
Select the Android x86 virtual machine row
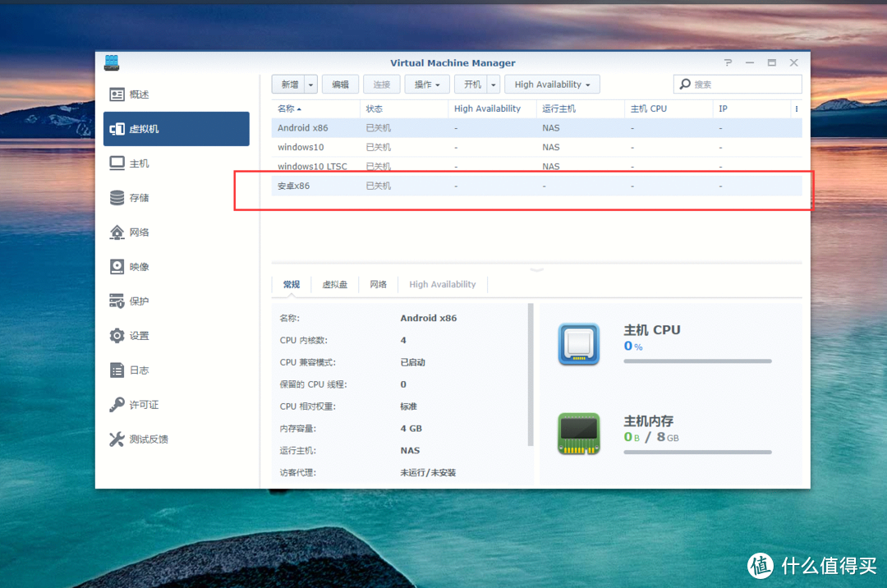[x=537, y=128]
